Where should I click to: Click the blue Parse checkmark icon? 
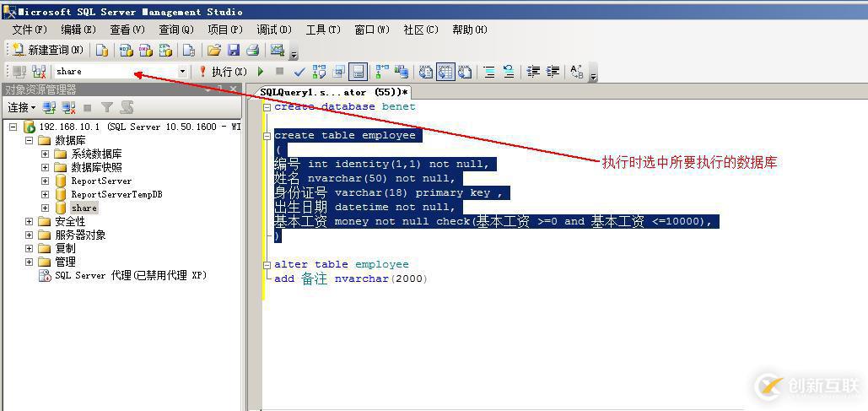[x=299, y=72]
